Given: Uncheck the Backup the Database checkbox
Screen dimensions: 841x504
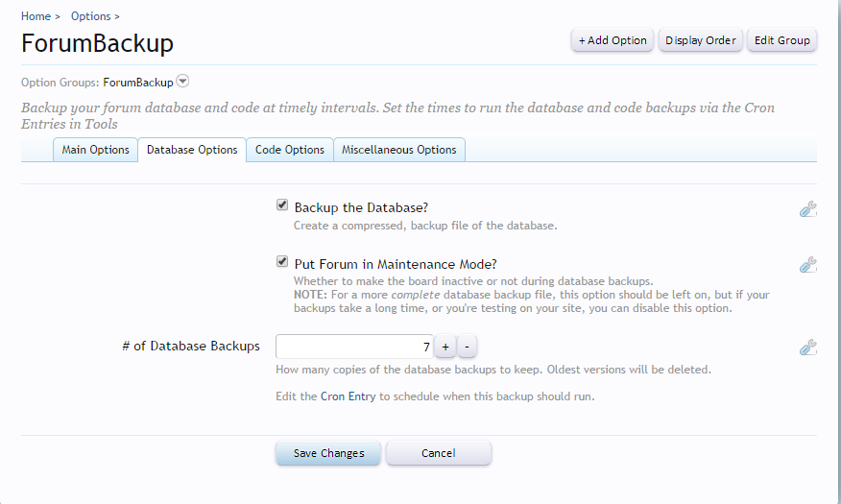Looking at the screenshot, I should (282, 205).
